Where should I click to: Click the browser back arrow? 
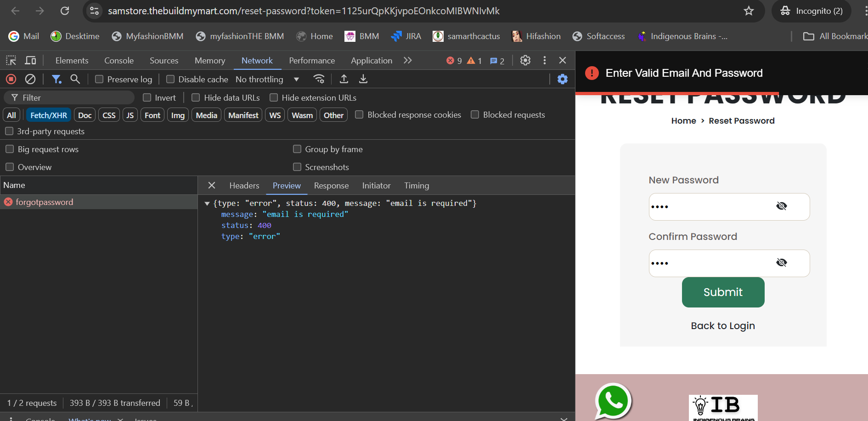[15, 11]
